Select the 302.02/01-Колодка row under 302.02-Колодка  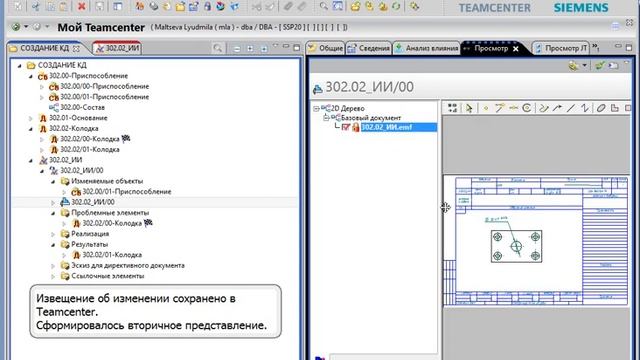[x=90, y=149]
